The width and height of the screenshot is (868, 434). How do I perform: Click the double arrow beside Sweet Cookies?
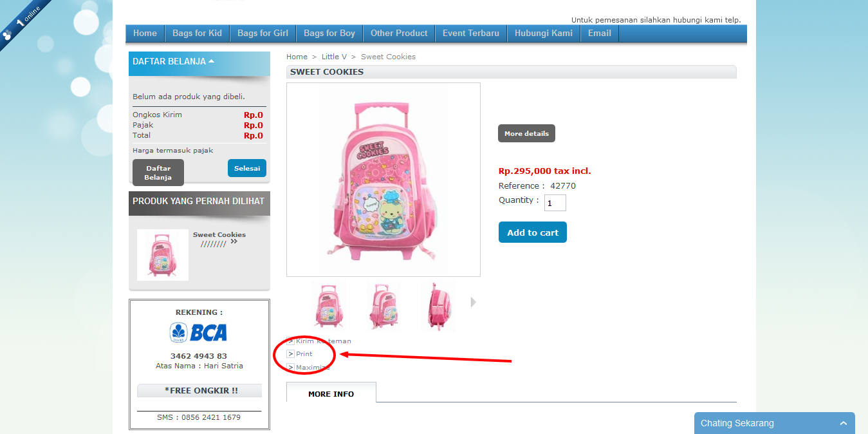point(234,241)
